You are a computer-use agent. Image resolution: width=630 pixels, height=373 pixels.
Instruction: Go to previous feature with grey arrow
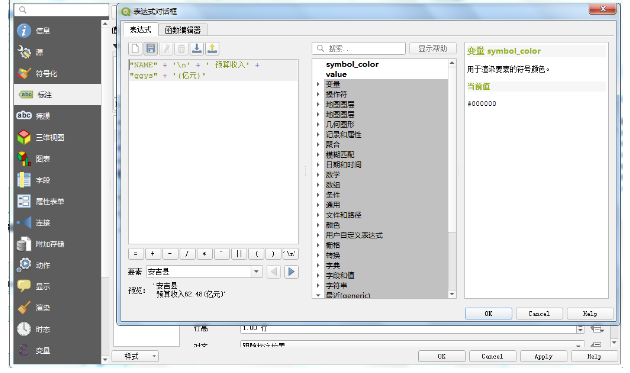[274, 272]
